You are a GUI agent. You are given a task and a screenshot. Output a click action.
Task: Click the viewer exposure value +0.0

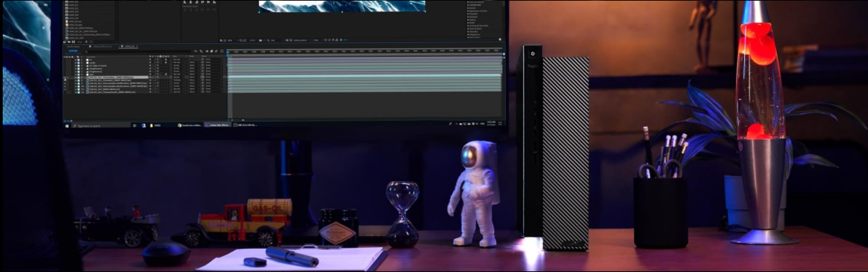(x=346, y=40)
